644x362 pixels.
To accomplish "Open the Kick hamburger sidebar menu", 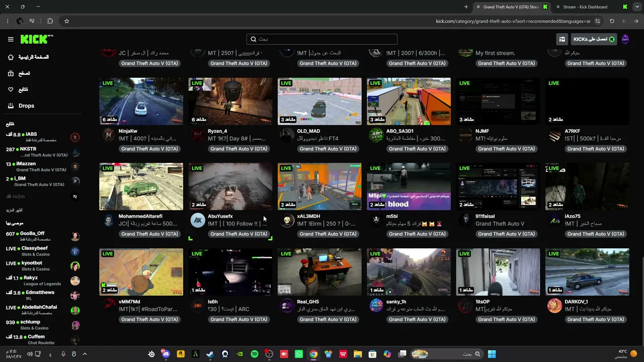I will pos(11,39).
